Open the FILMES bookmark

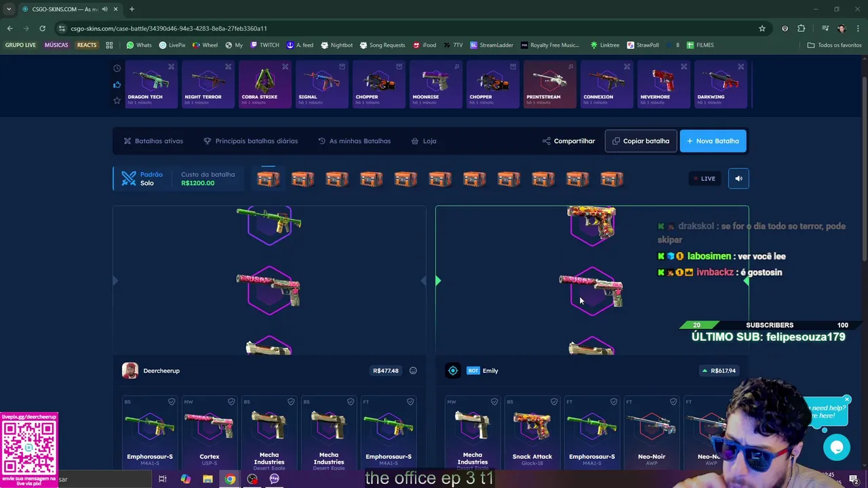tap(700, 45)
